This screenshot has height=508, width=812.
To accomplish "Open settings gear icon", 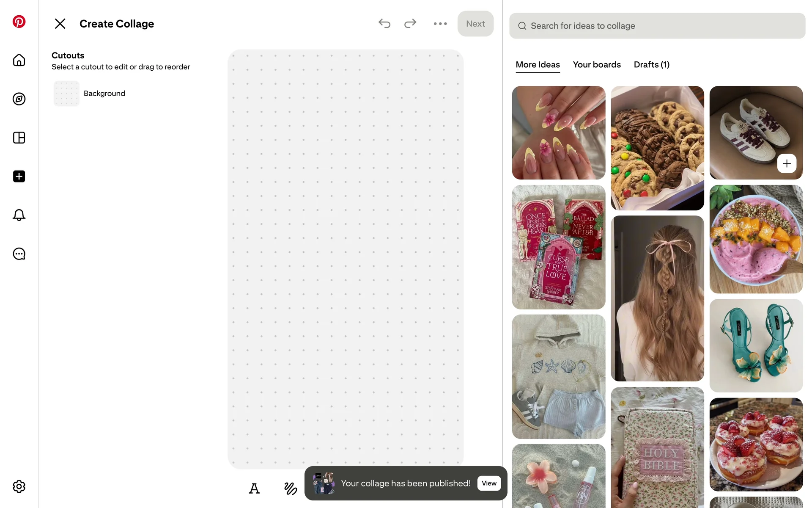I will (19, 486).
